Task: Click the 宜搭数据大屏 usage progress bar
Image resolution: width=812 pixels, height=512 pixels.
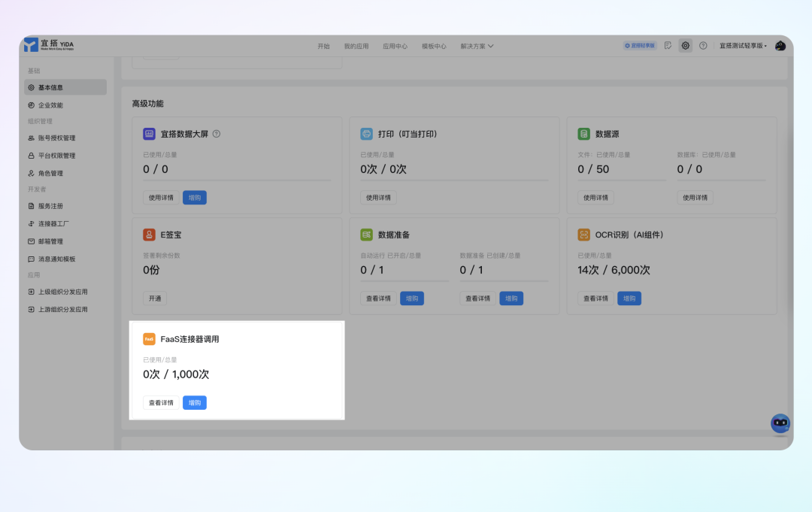Action: click(x=237, y=180)
